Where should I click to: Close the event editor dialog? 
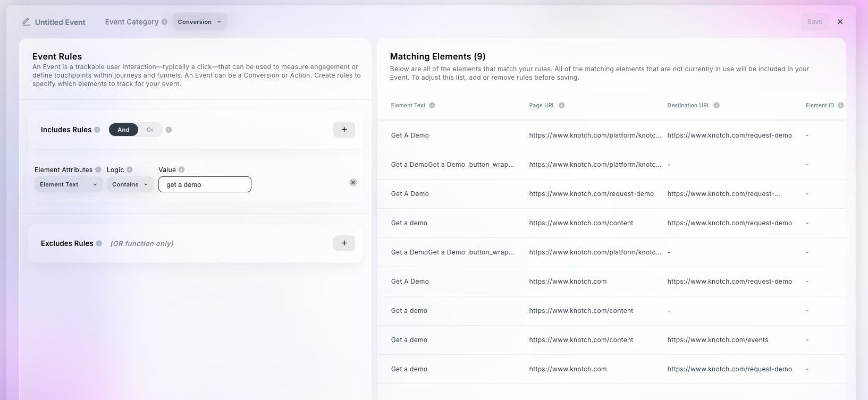coord(840,22)
